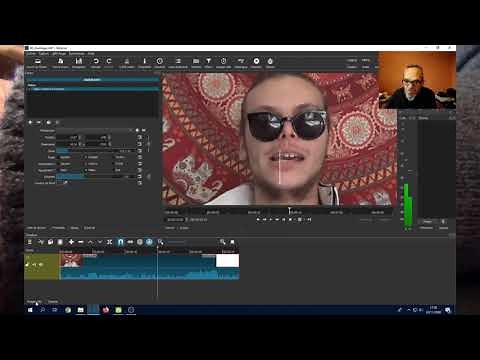Open the File menu
480x360 pixels.
pos(31,54)
